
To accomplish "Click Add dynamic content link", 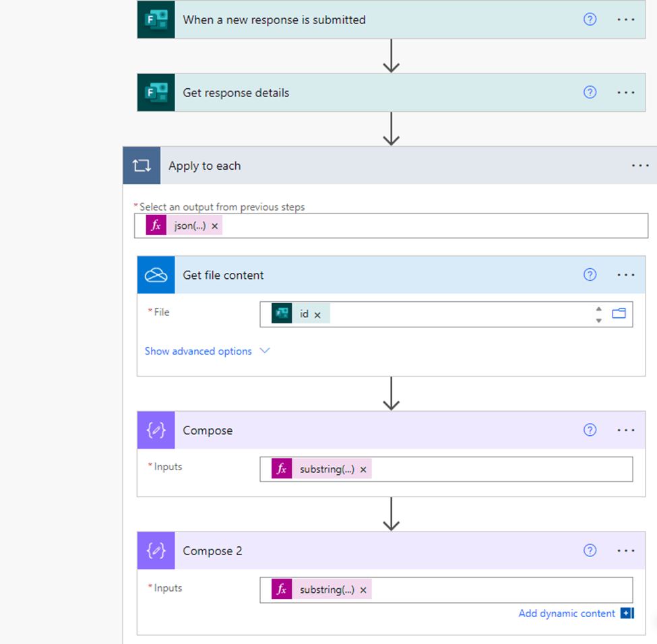I will (x=567, y=614).
